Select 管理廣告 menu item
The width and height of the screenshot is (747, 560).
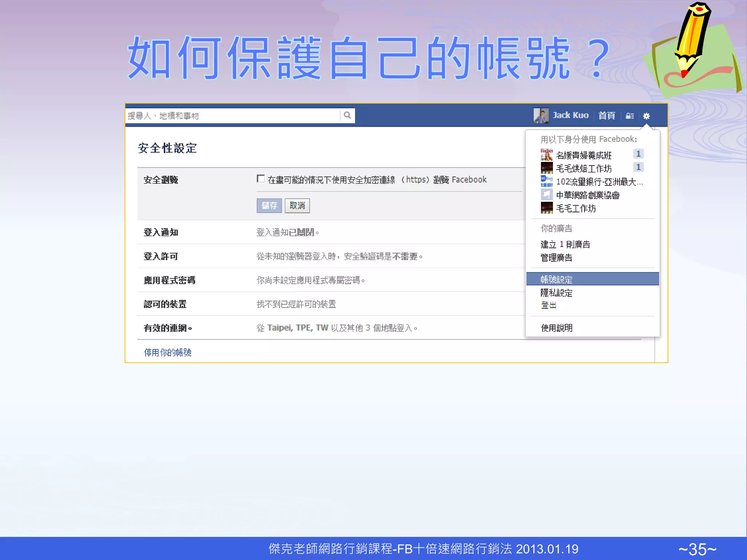[556, 258]
